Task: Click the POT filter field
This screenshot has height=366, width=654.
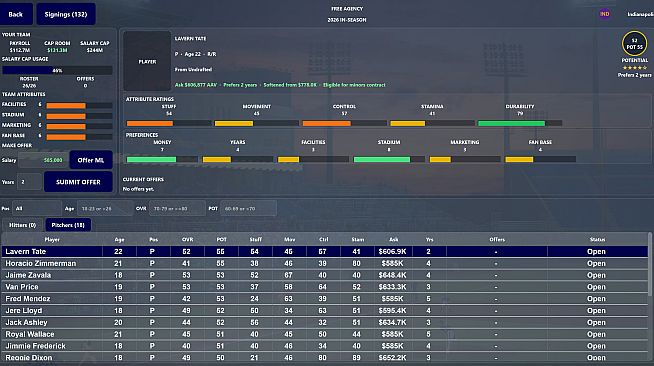Action: 249,208
